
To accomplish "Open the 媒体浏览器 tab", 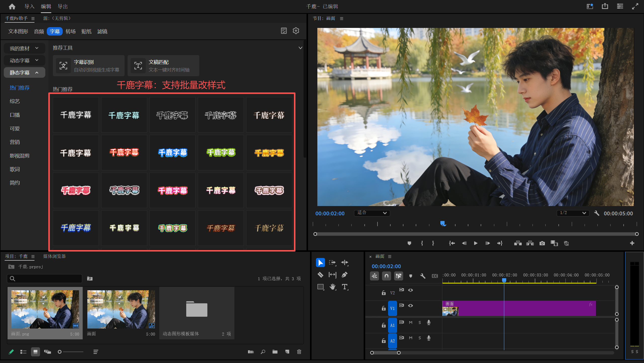I will point(54,256).
